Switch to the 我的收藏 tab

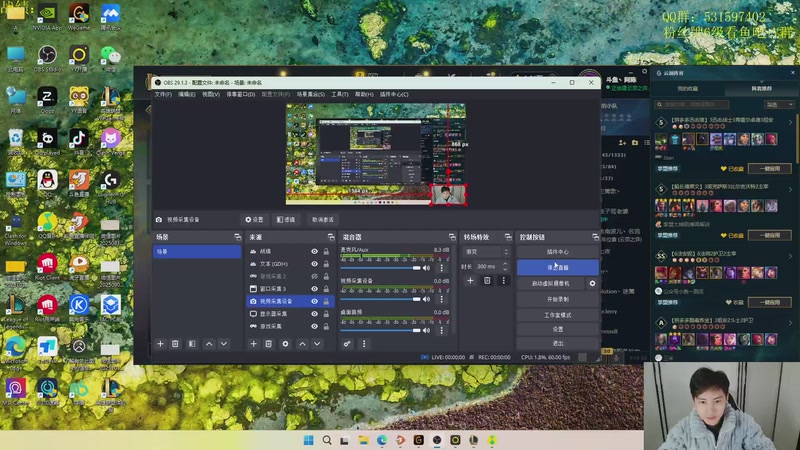687,89
